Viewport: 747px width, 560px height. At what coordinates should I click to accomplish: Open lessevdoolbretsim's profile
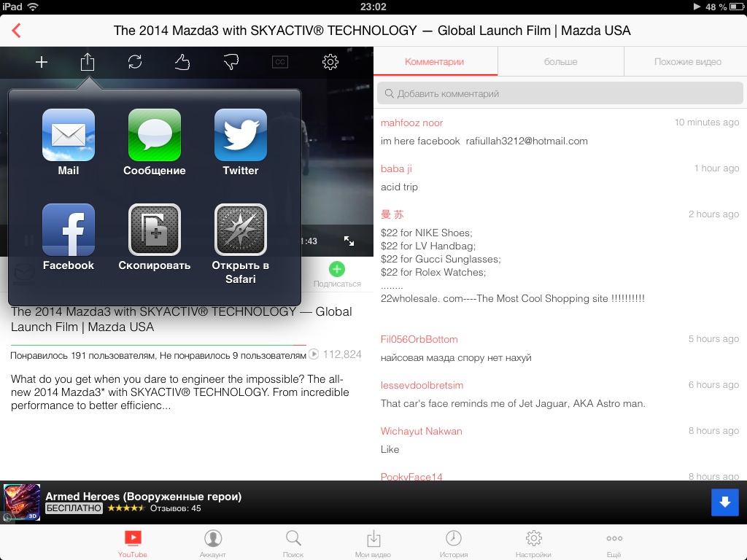tap(422, 385)
